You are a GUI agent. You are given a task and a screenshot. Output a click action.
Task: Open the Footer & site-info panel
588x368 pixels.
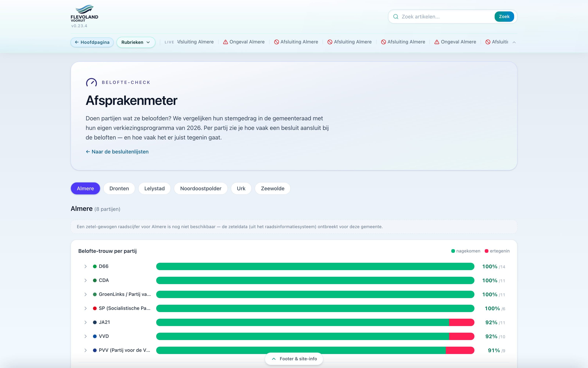pos(294,358)
